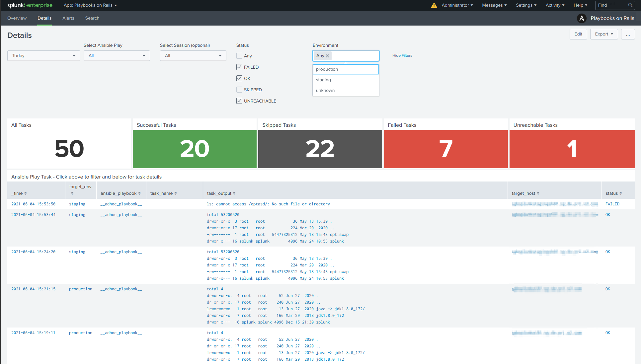Expand the Administrator menu
Viewport: 641px width, 364px height.
(x=457, y=5)
